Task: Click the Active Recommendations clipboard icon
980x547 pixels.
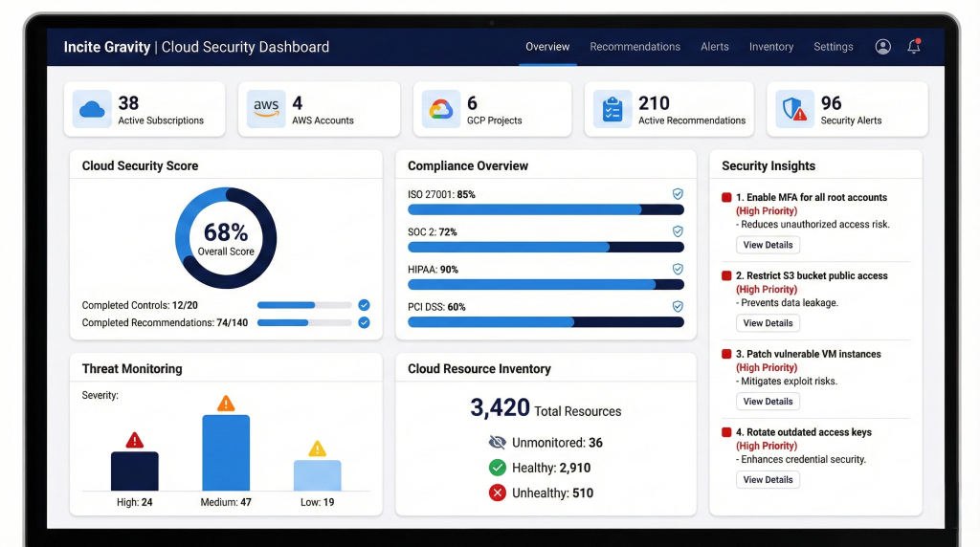Action: (612, 110)
